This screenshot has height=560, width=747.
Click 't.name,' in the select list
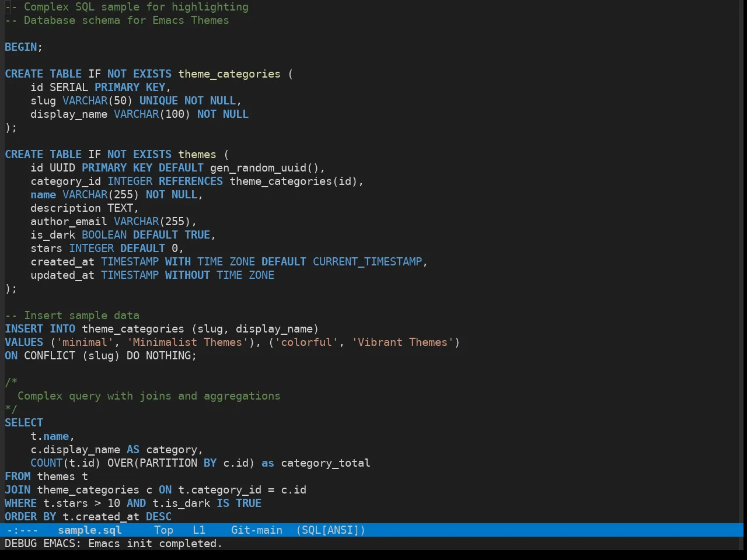pyautogui.click(x=53, y=436)
